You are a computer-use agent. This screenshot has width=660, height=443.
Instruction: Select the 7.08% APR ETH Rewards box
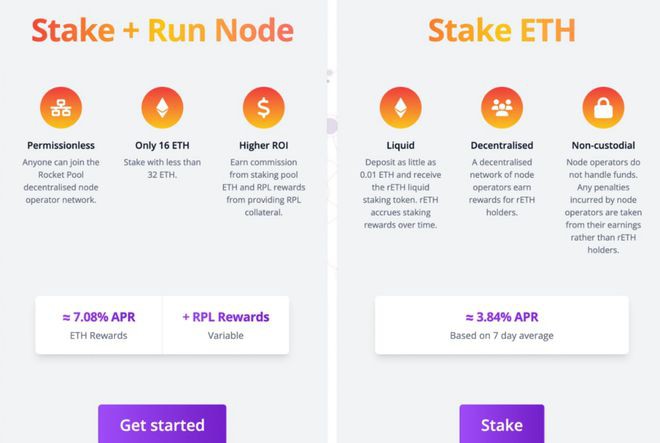(x=98, y=325)
